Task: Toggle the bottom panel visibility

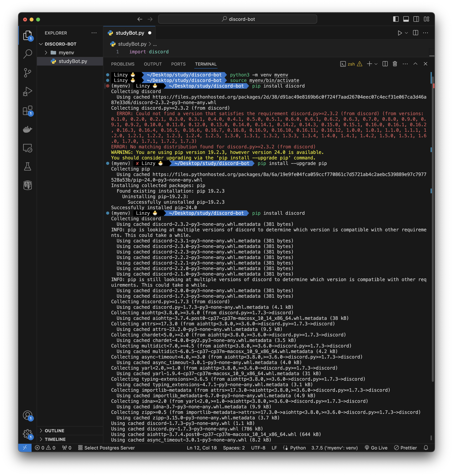Action: pos(406,19)
